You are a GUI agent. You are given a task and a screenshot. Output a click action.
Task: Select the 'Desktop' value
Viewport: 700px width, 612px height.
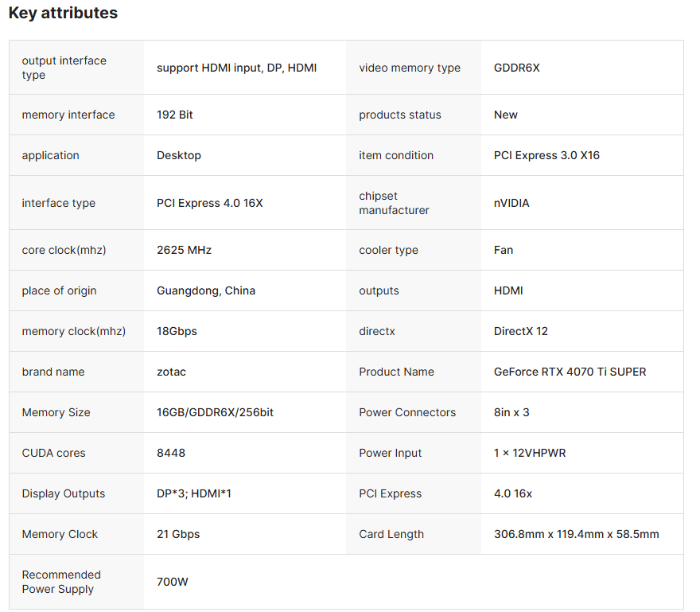[178, 155]
